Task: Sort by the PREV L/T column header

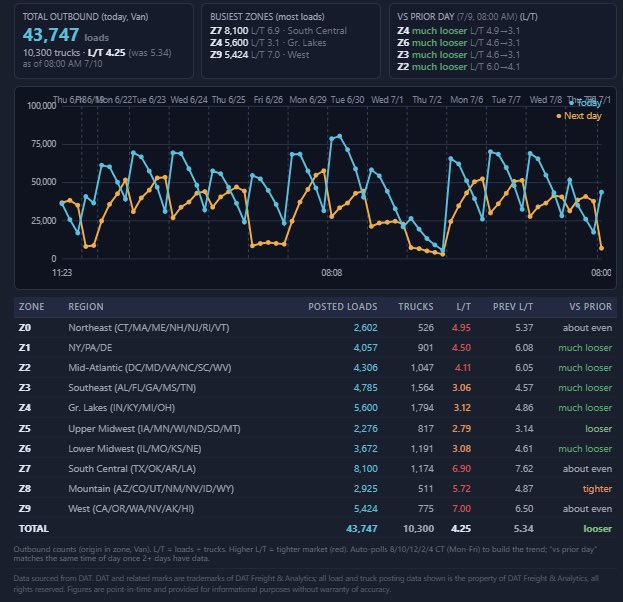Action: pos(513,307)
